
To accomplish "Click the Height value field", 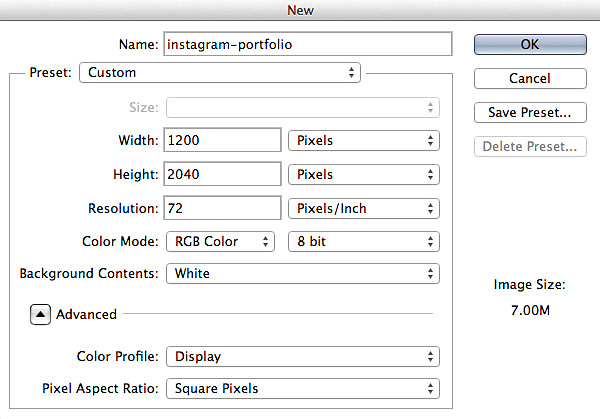I will click(x=222, y=174).
